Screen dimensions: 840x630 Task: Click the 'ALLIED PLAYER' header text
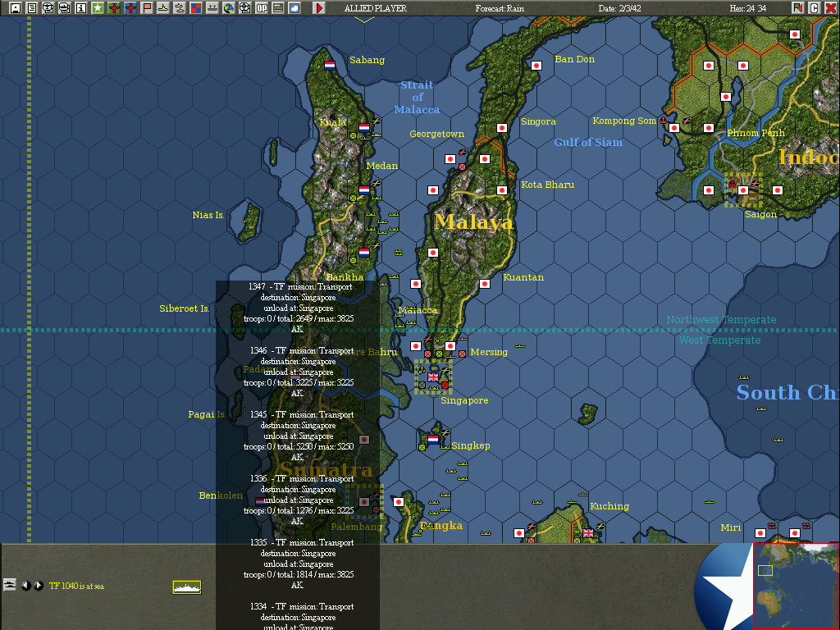pos(376,8)
